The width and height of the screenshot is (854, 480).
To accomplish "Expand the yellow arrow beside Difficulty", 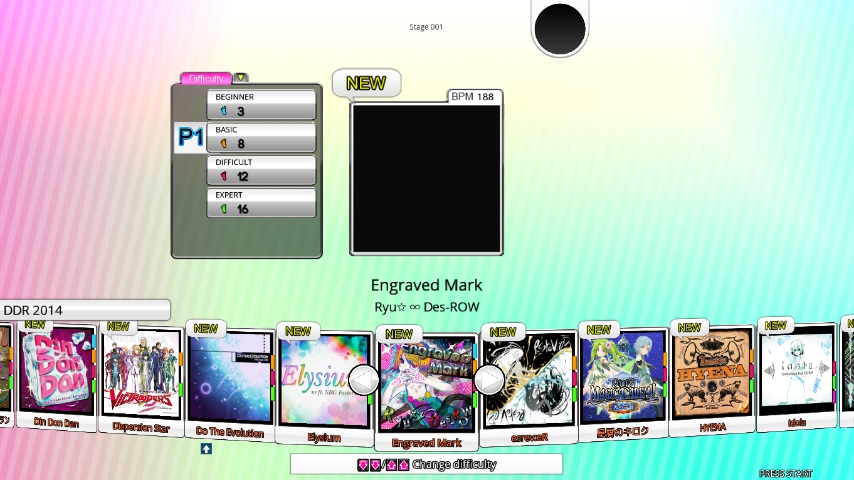I will click(x=241, y=78).
